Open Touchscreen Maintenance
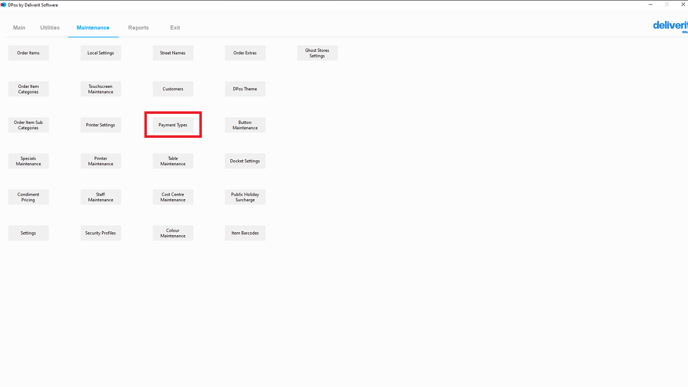688x387 pixels. coord(100,89)
